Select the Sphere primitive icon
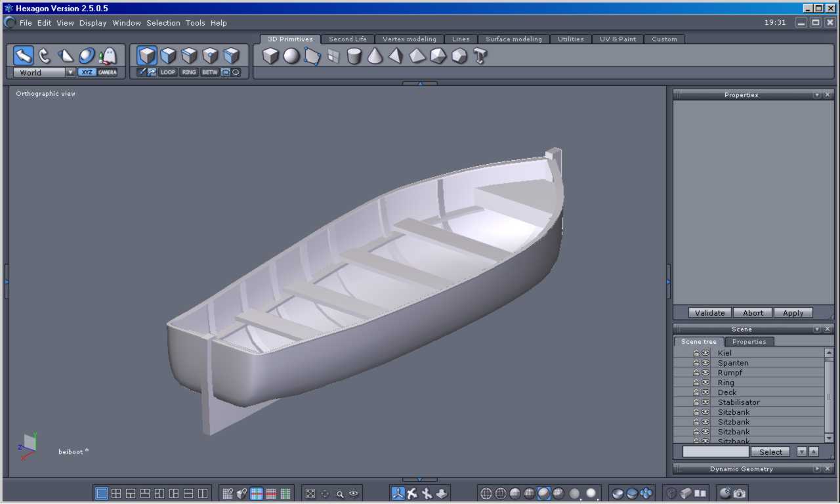The height and width of the screenshot is (504, 840). click(x=291, y=56)
